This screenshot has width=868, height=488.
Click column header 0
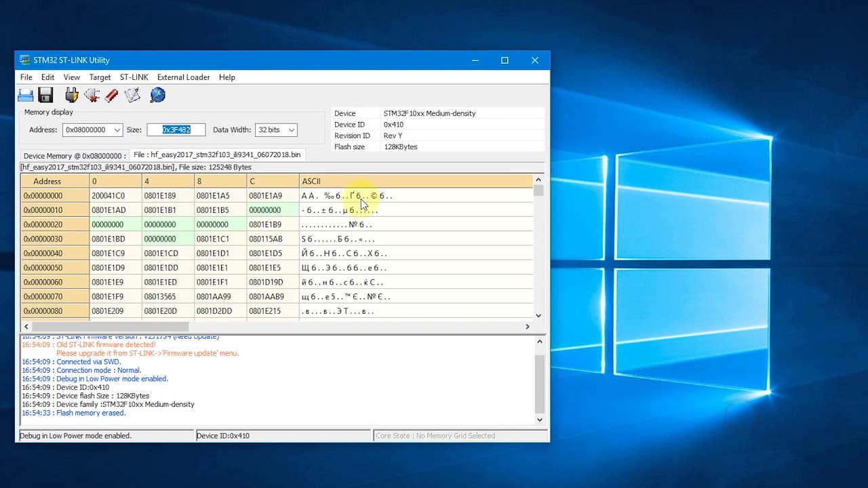[115, 181]
